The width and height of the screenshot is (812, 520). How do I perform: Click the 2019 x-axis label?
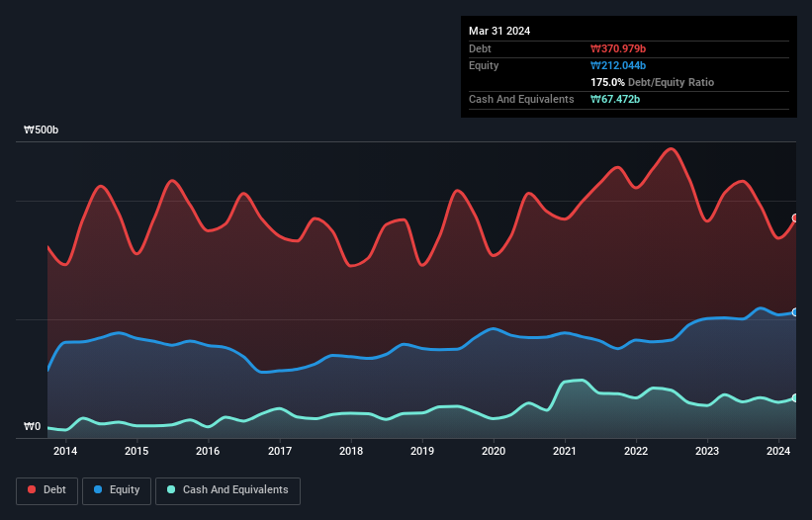(x=422, y=451)
